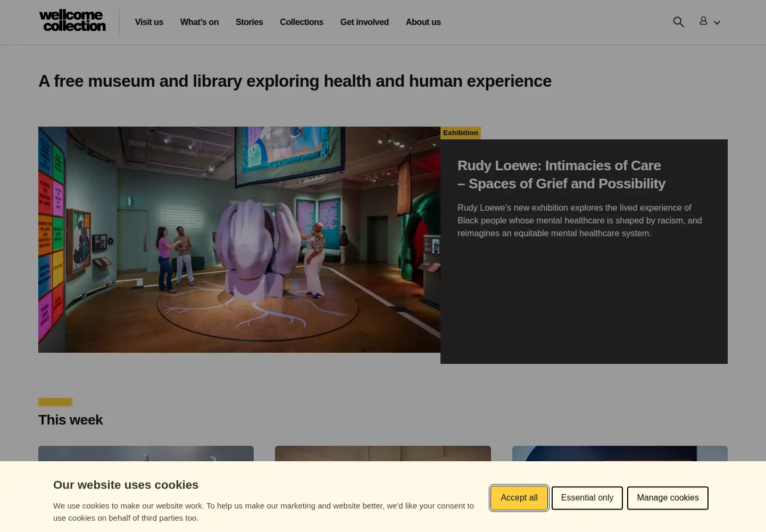The image size is (766, 532).
Task: Navigate to Collections
Action: click(x=302, y=22)
